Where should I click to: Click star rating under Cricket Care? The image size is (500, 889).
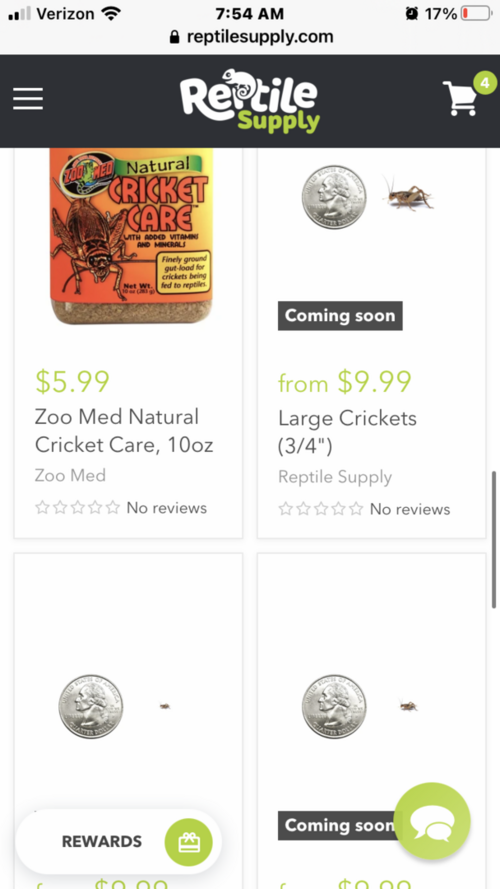[78, 507]
